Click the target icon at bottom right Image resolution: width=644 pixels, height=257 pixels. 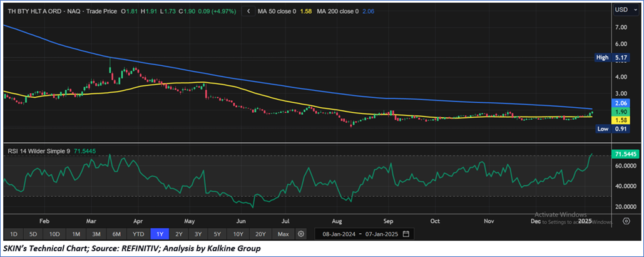click(x=626, y=221)
